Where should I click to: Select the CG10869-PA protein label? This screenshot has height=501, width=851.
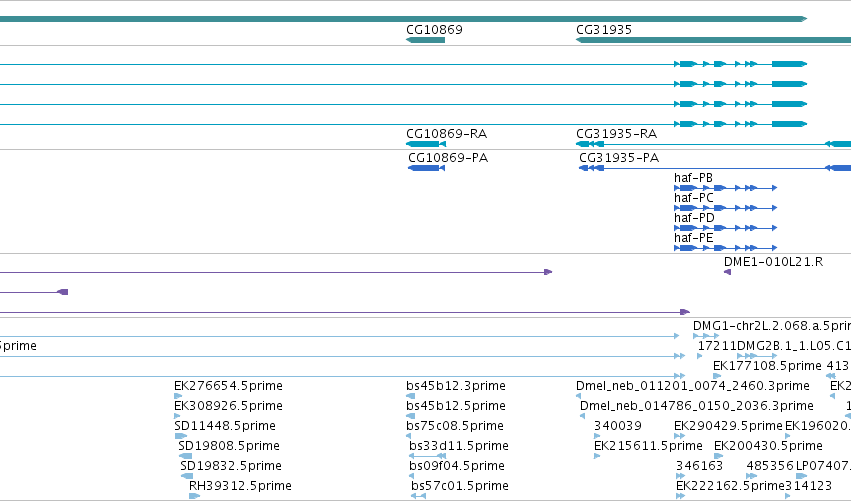point(448,158)
